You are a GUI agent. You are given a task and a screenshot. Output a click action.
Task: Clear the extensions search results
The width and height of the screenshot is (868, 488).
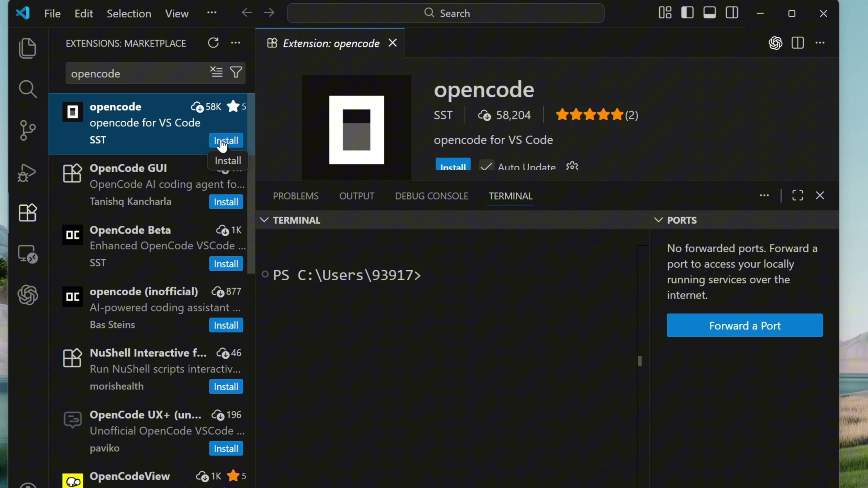(x=216, y=72)
